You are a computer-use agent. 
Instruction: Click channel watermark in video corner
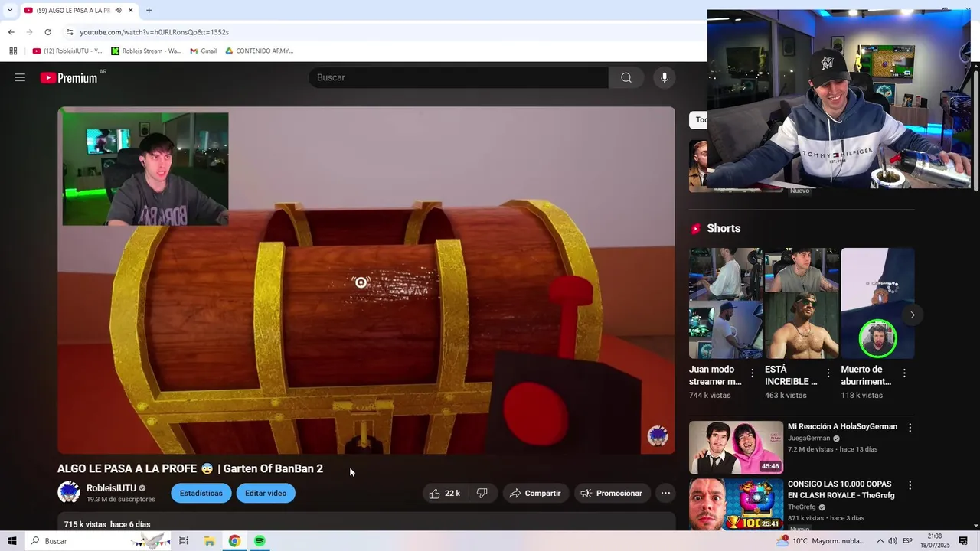click(x=658, y=436)
